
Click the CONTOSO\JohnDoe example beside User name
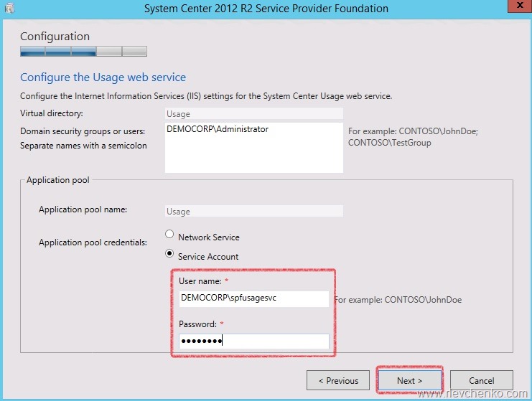tap(398, 299)
